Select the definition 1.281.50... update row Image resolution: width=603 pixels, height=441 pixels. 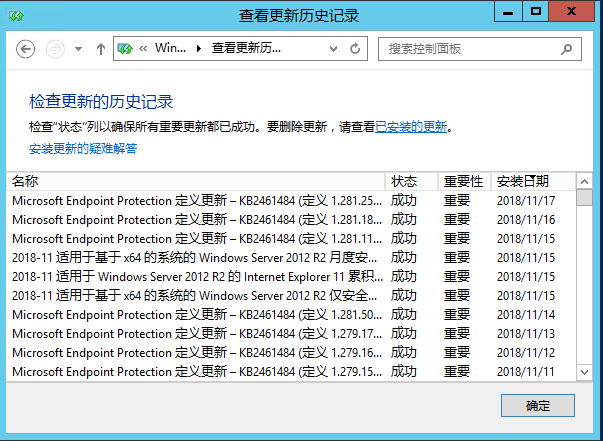(291, 315)
